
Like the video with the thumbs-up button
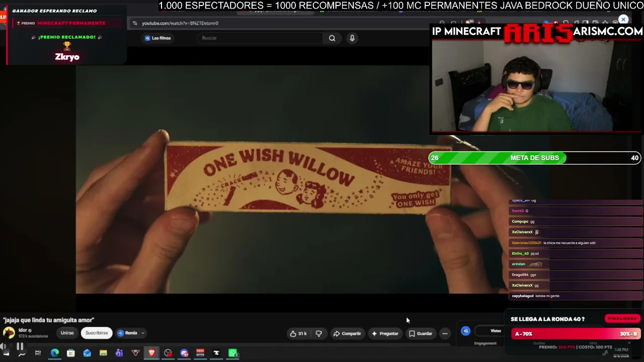click(298, 333)
